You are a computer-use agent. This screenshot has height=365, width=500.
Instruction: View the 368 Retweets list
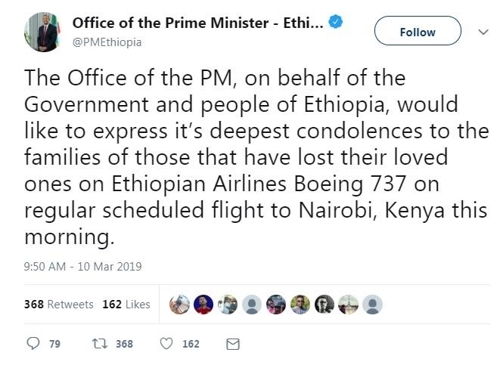point(59,304)
